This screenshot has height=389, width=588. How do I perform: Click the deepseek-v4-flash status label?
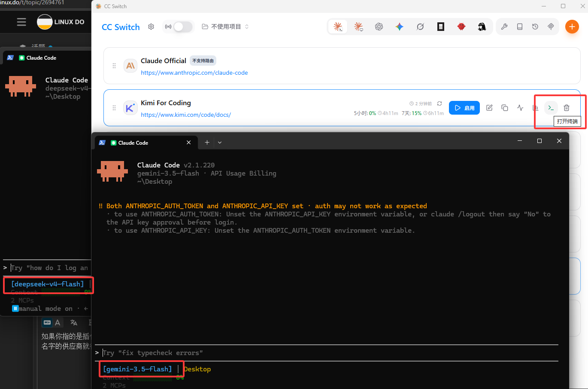48,284
